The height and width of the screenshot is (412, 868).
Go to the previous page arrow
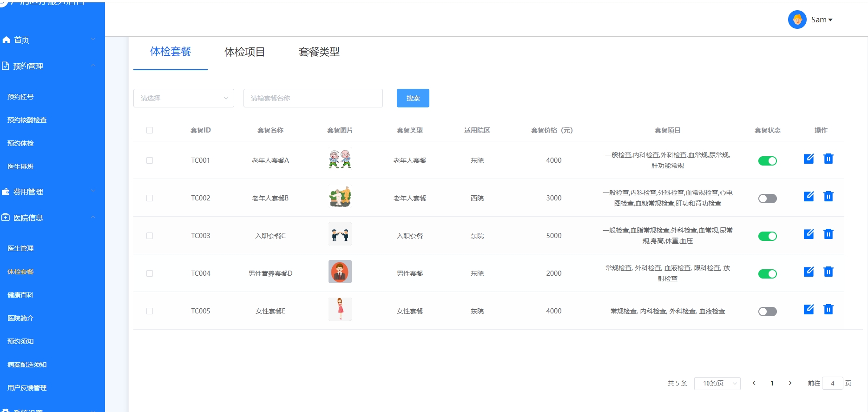tap(754, 383)
